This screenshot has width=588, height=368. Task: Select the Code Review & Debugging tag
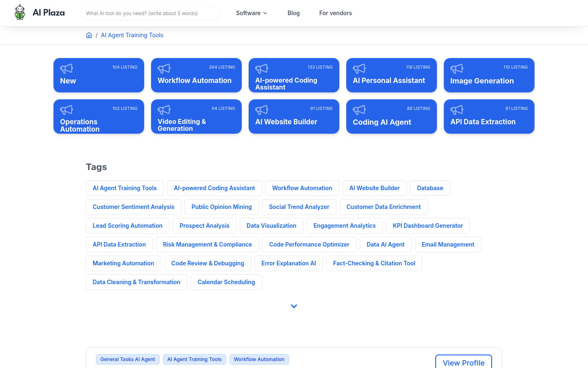208,263
